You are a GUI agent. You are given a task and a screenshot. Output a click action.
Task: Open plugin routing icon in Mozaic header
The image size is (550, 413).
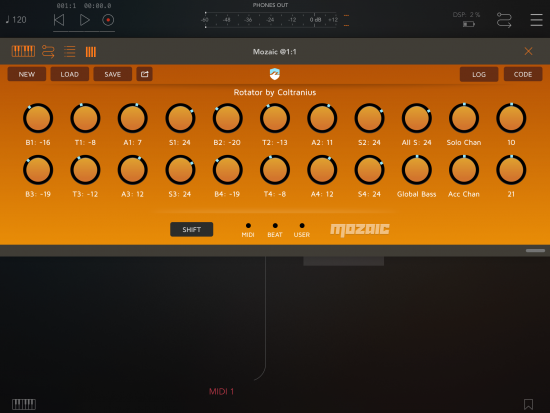pos(48,51)
